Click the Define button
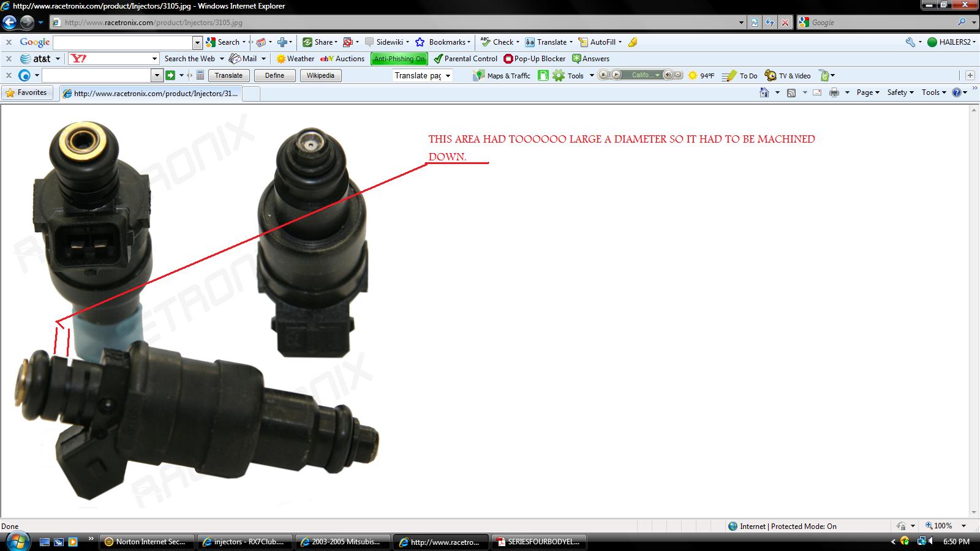Screen dimensions: 980x551 click(x=274, y=75)
